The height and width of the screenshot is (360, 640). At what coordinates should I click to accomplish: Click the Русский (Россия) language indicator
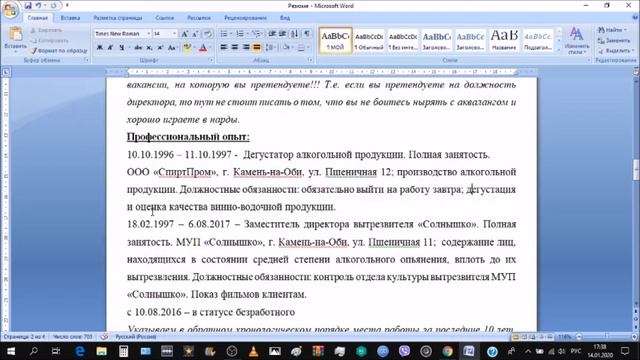click(x=136, y=337)
